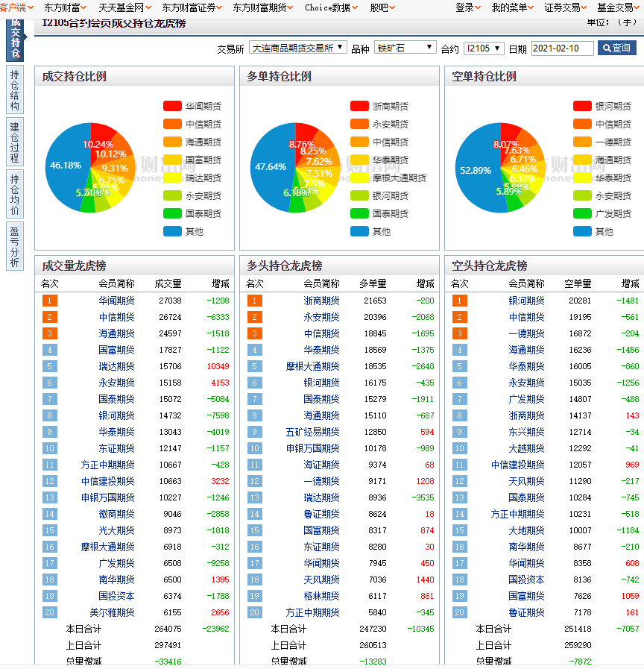This screenshot has height=669, width=644.
Task: Expand the 东方财富期货 top menu
Action: click(262, 7)
